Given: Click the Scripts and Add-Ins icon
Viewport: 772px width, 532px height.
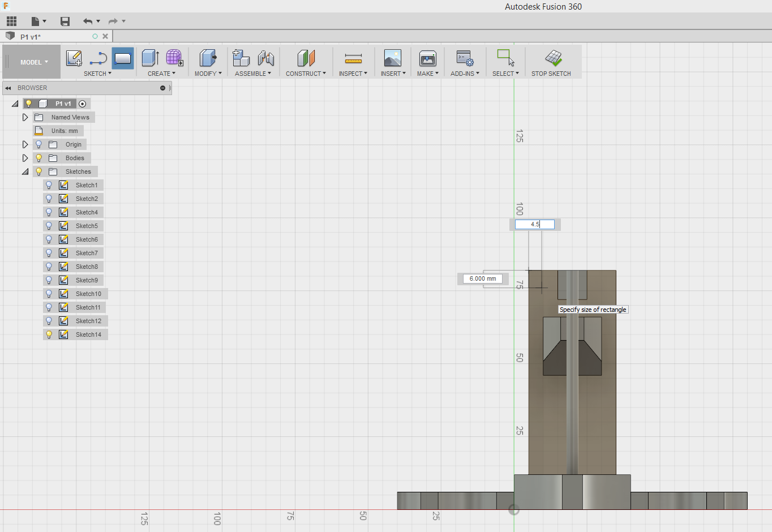Looking at the screenshot, I should click(x=465, y=58).
